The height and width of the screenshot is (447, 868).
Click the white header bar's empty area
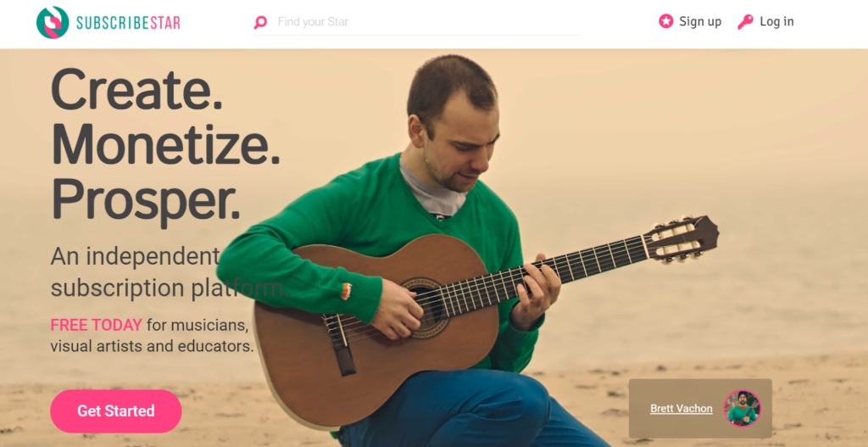click(620, 22)
